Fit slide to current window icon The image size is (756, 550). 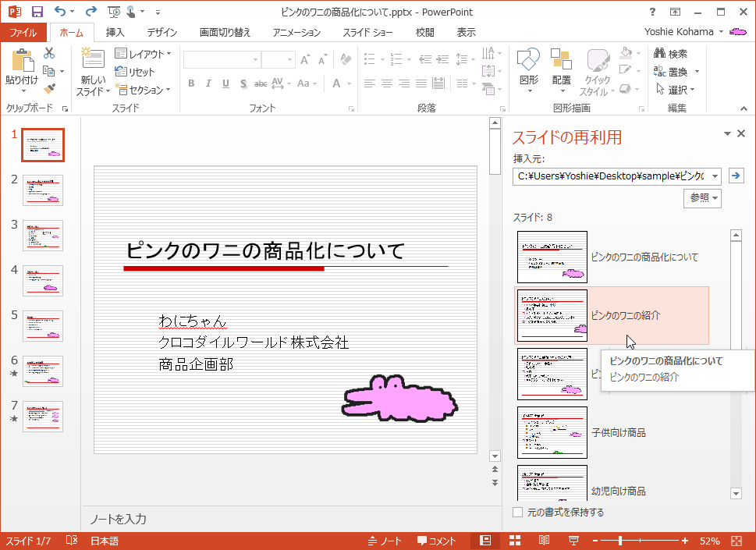pyautogui.click(x=736, y=541)
